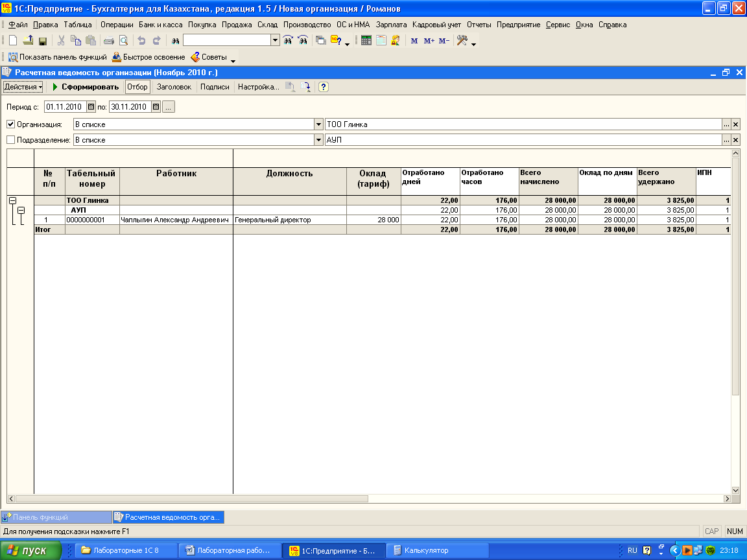Open calendar picker for the end date
747x560 pixels.
click(x=156, y=107)
